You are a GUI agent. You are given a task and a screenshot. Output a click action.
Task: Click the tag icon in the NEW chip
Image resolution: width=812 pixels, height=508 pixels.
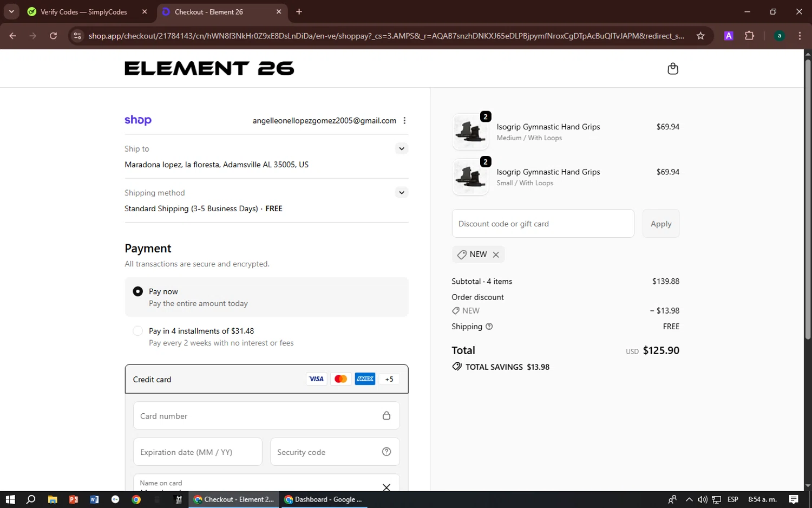462,255
